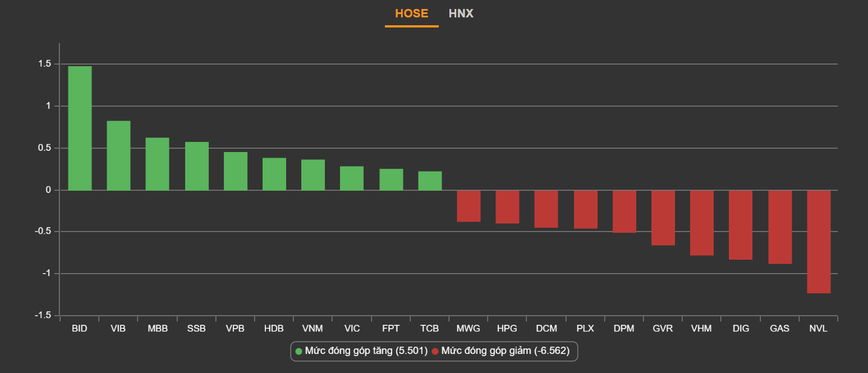Screen dimensions: 868x373
Task: Select the HPG negative bar
Action: click(x=507, y=207)
